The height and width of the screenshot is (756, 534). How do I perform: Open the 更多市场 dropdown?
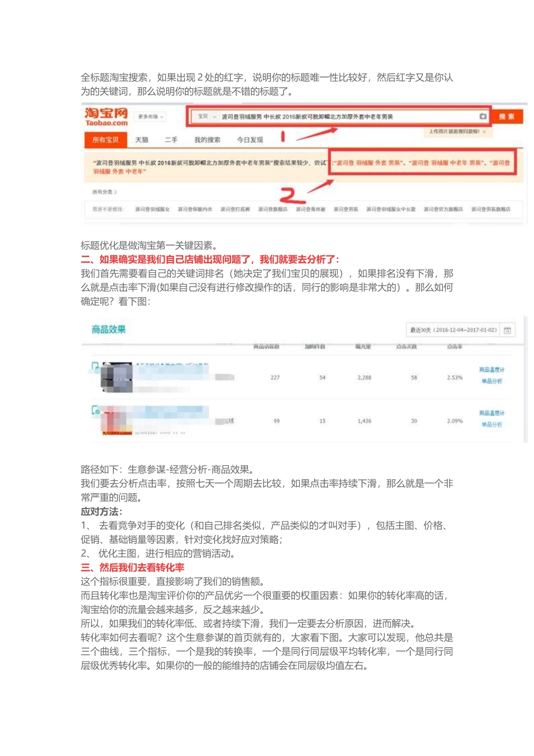(151, 116)
